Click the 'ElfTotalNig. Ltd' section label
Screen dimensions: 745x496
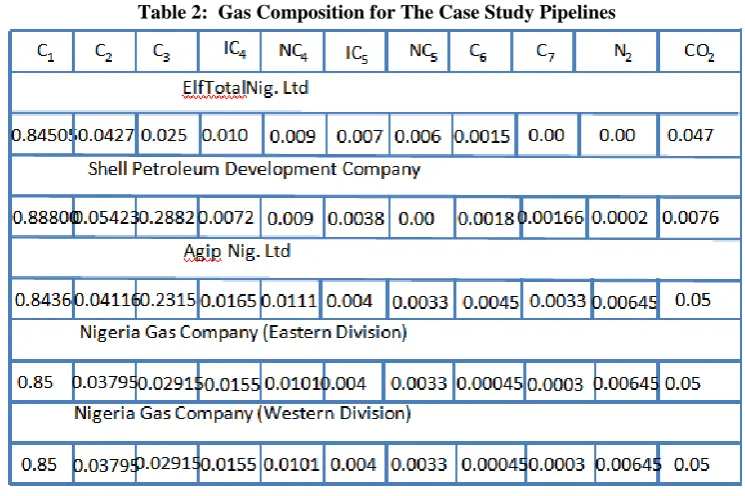(245, 88)
